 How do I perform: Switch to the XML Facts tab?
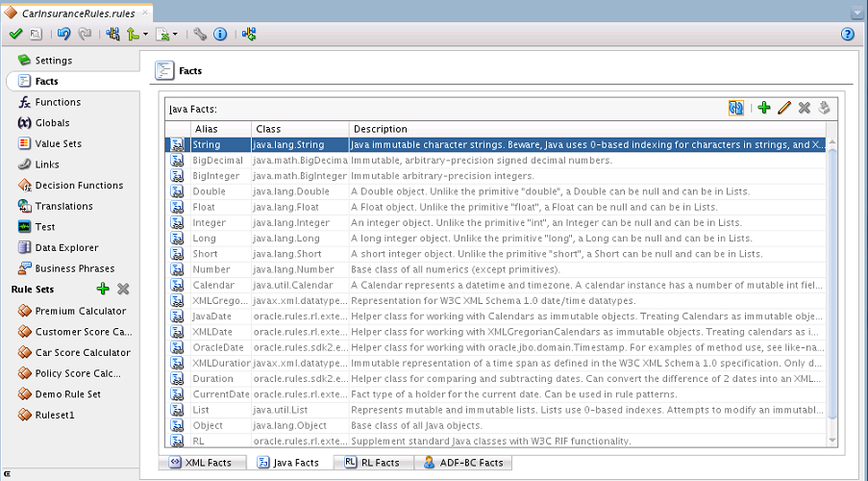[x=203, y=463]
